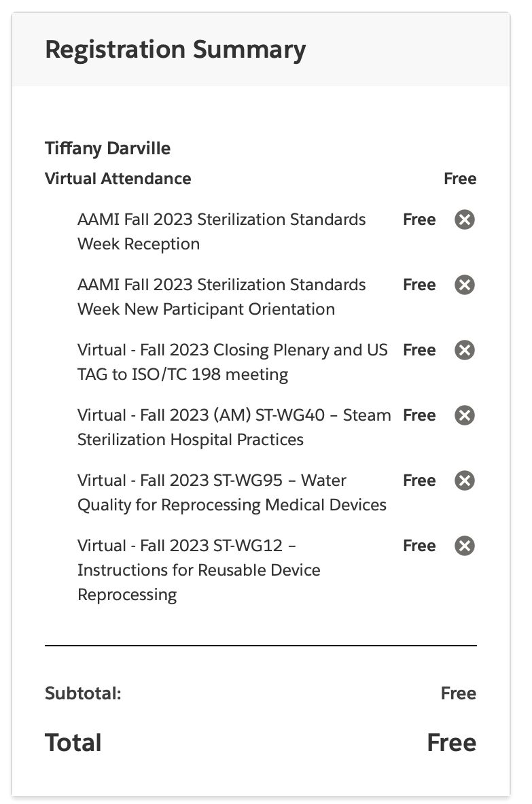This screenshot has width=532, height=804.
Task: Click the Total label
Action: (x=73, y=742)
